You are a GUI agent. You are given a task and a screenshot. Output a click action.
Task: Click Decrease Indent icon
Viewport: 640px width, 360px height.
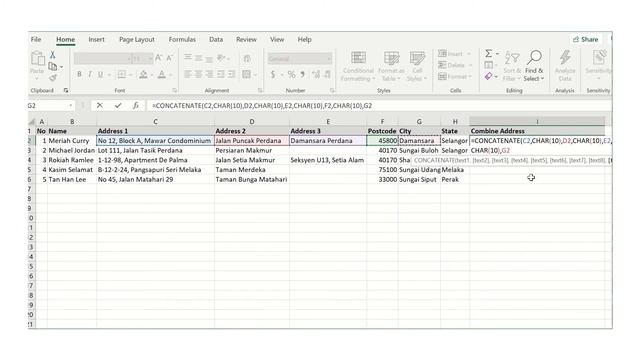221,74
